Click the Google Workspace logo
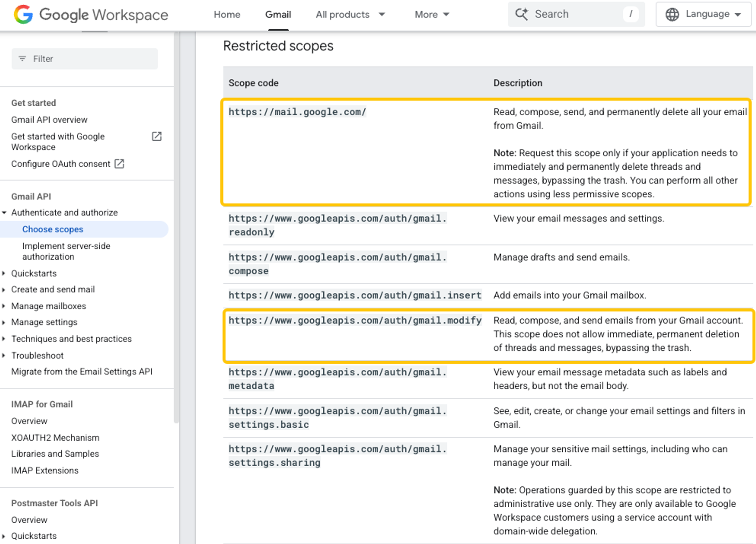 [91, 15]
